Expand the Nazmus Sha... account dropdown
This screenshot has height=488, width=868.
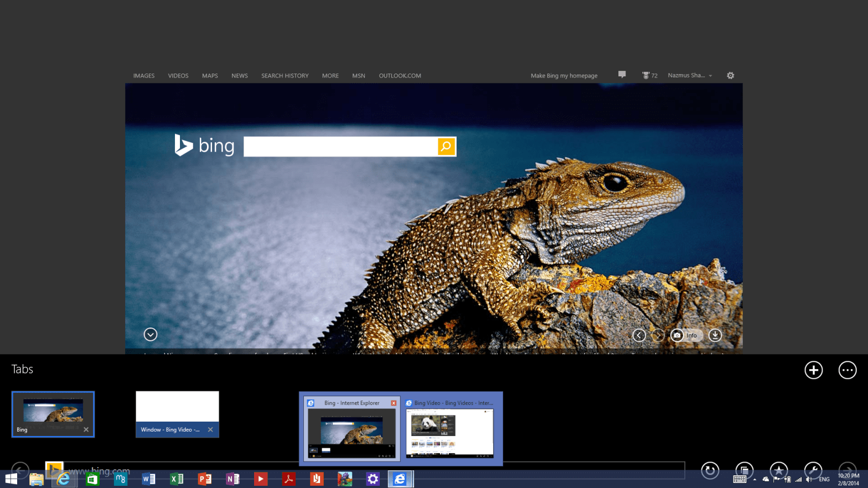(x=690, y=76)
